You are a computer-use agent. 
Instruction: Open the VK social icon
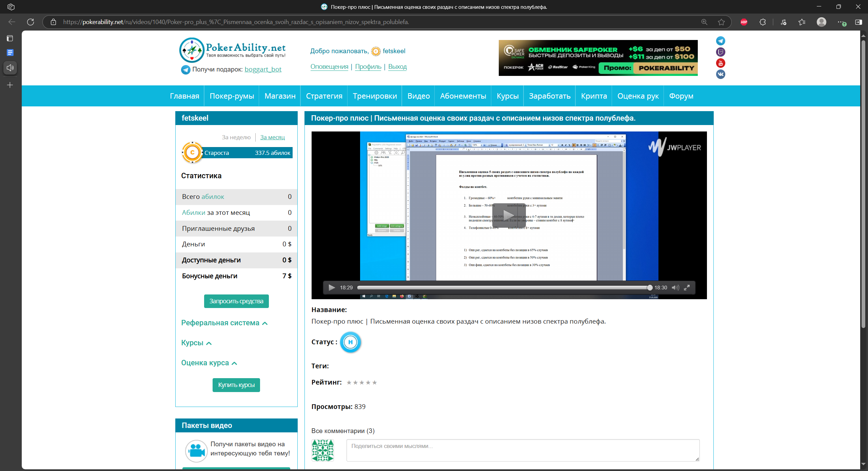721,74
